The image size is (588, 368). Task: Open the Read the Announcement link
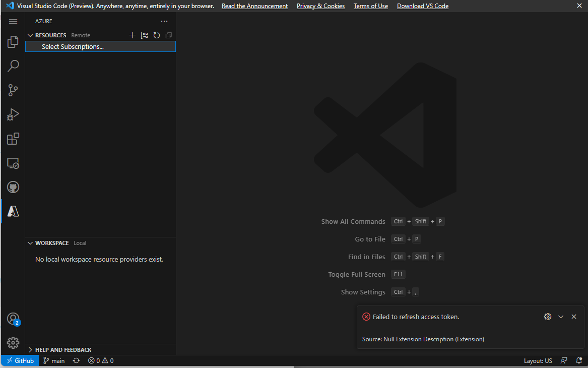[254, 6]
